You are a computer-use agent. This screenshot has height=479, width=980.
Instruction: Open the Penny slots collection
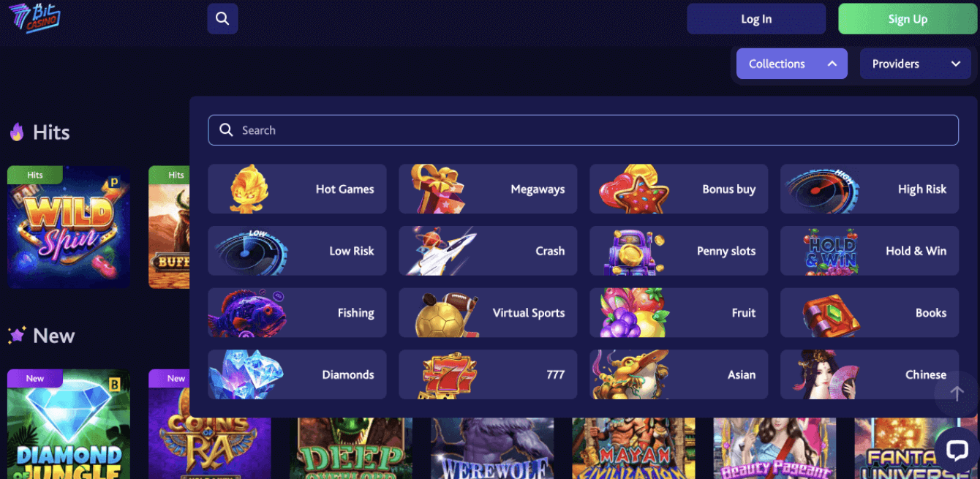(x=679, y=251)
